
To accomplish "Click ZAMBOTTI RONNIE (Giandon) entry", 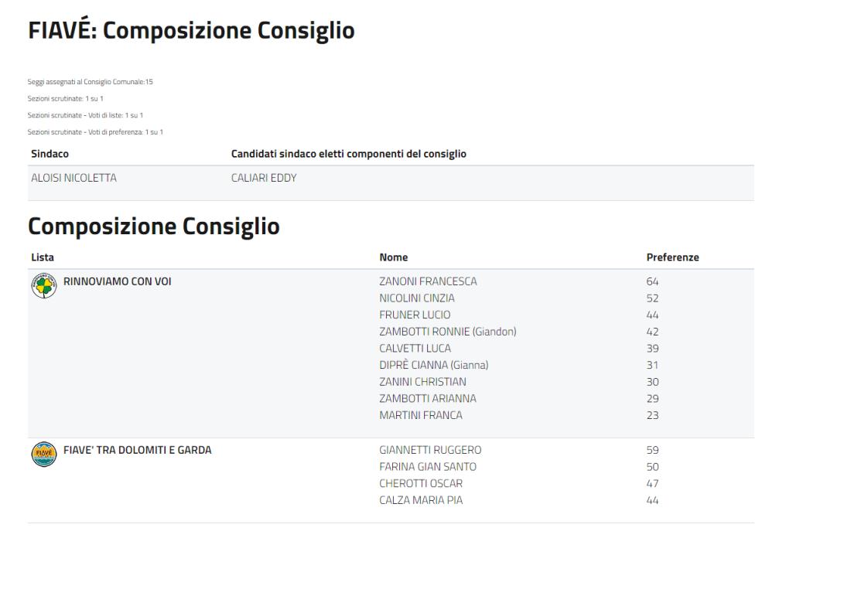I will coord(447,332).
